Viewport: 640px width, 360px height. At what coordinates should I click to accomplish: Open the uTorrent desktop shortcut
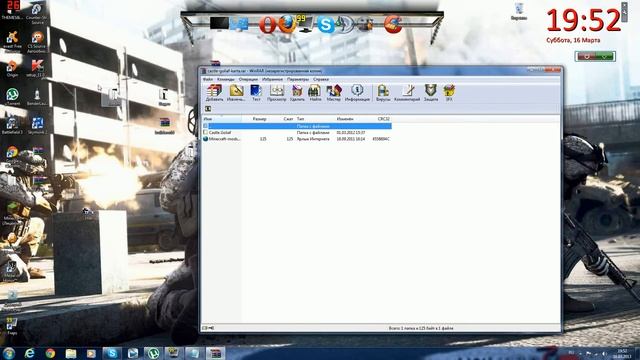pyautogui.click(x=12, y=97)
